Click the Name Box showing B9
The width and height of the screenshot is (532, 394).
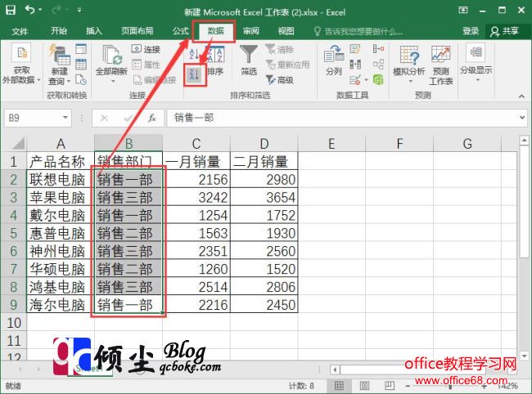pyautogui.click(x=32, y=118)
